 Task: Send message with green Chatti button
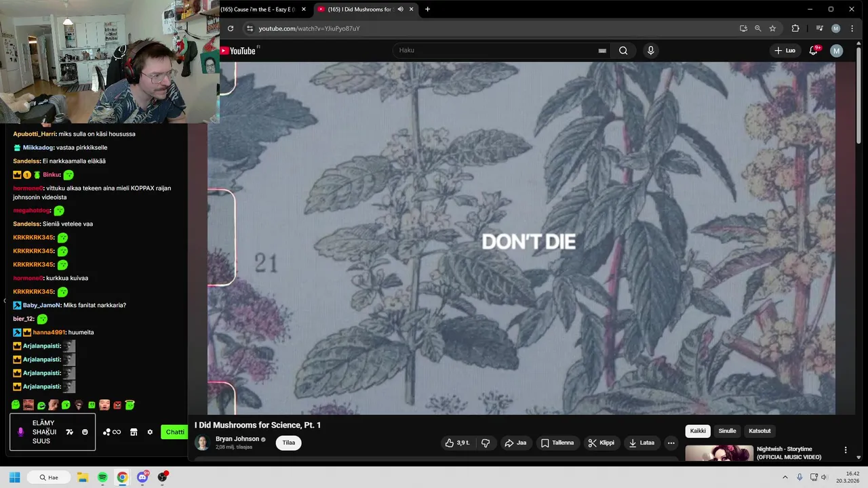tap(174, 432)
